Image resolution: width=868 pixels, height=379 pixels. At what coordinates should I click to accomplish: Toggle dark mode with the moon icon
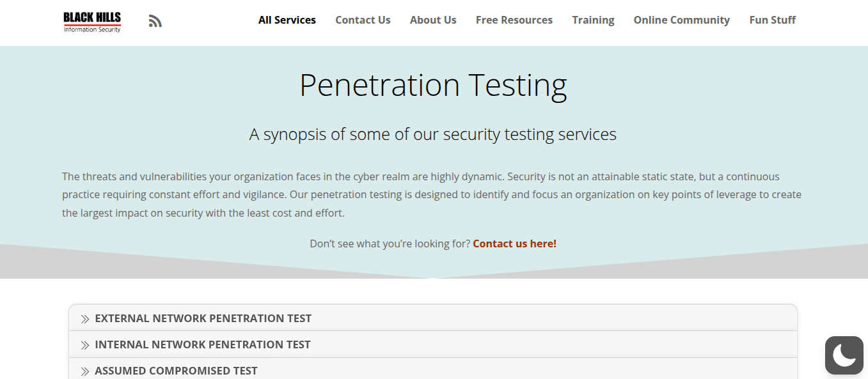pyautogui.click(x=844, y=355)
